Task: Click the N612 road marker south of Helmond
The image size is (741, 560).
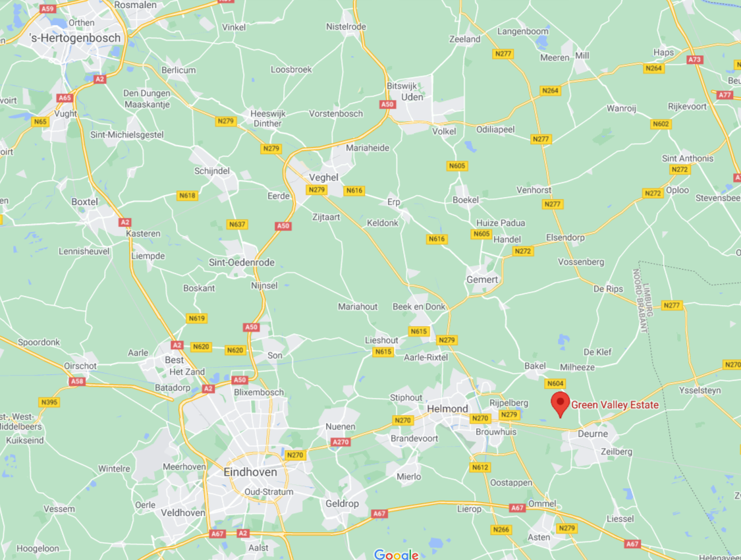Action: point(480,467)
